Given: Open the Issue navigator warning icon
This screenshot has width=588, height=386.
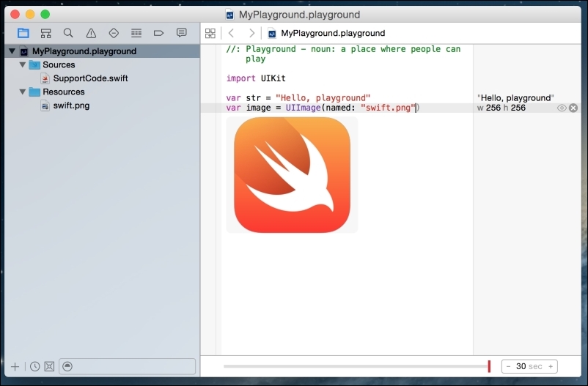Looking at the screenshot, I should (x=91, y=33).
